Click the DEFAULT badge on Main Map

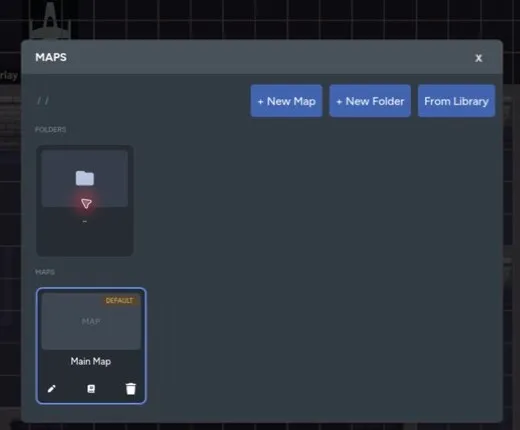click(x=119, y=301)
